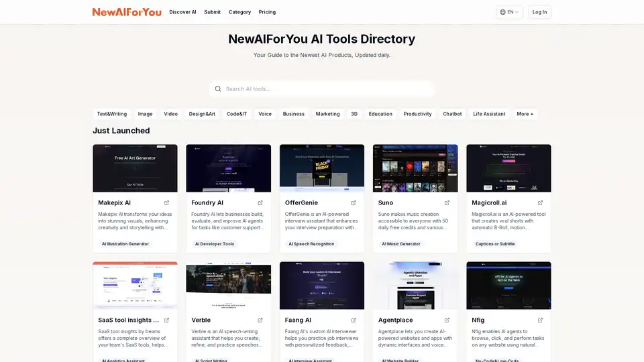The height and width of the screenshot is (362, 644).
Task: Click AI Illustration Generator tag
Action: [x=125, y=244]
